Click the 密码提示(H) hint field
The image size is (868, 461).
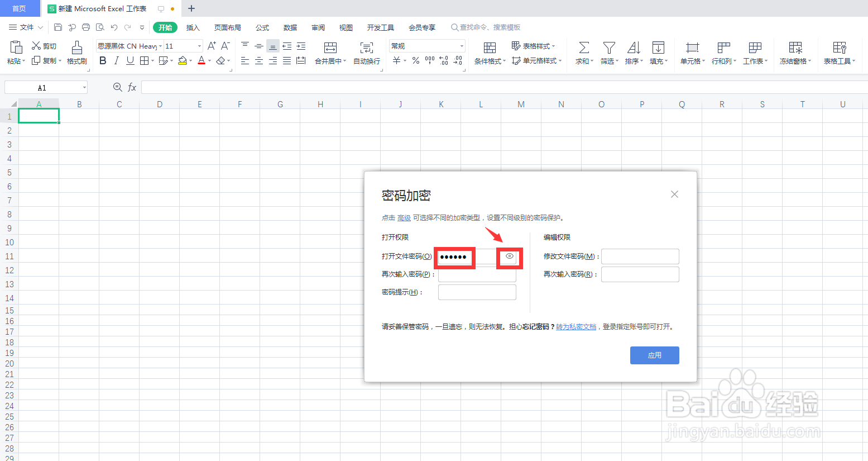coord(477,292)
